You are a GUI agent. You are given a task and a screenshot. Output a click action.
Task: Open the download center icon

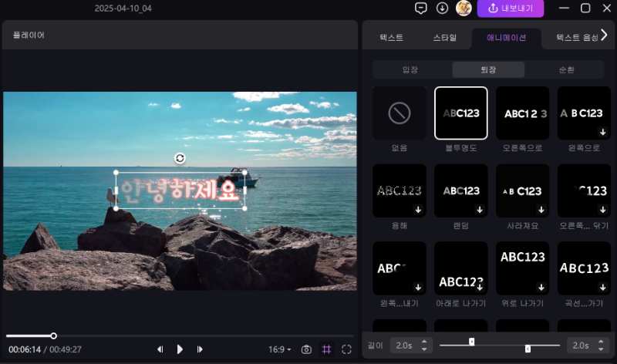coord(442,8)
